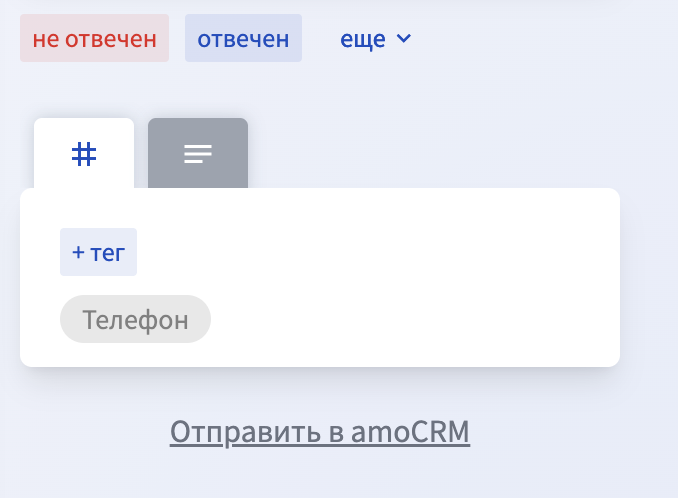Click the blue # symbol icon

point(84,154)
